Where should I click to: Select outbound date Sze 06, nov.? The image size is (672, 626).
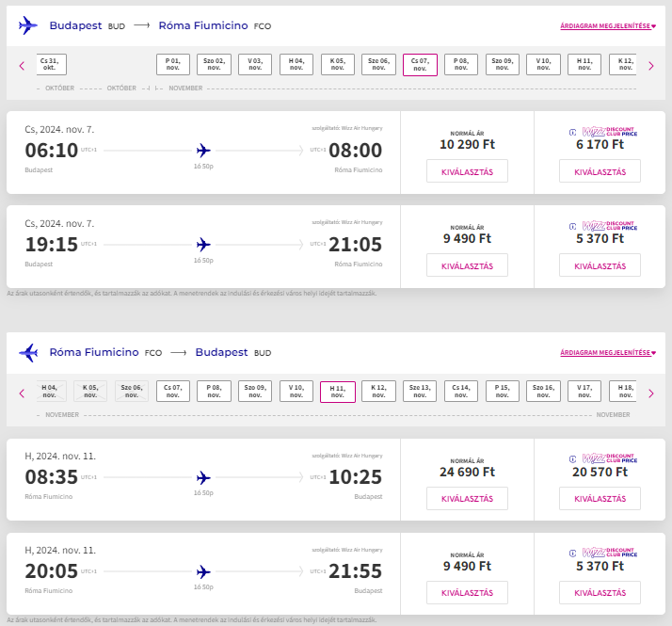379,64
